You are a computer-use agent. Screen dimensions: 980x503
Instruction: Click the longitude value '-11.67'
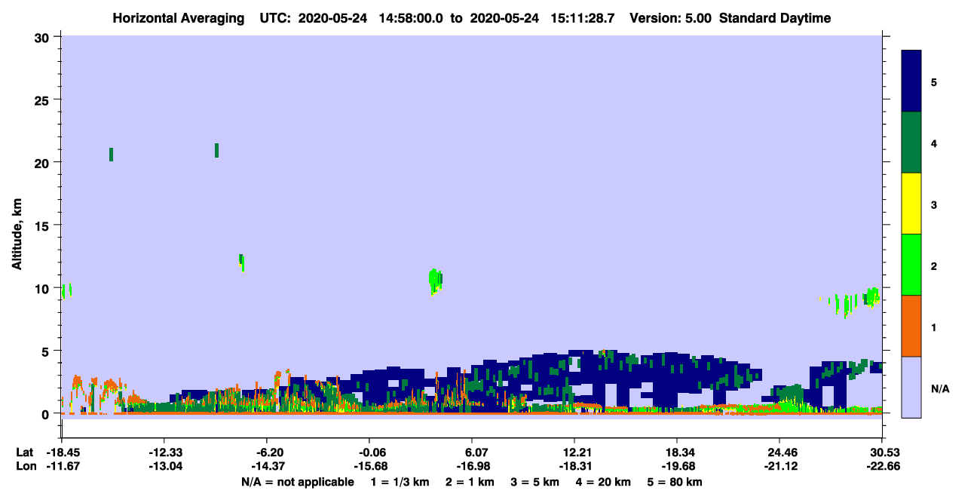tap(61, 466)
